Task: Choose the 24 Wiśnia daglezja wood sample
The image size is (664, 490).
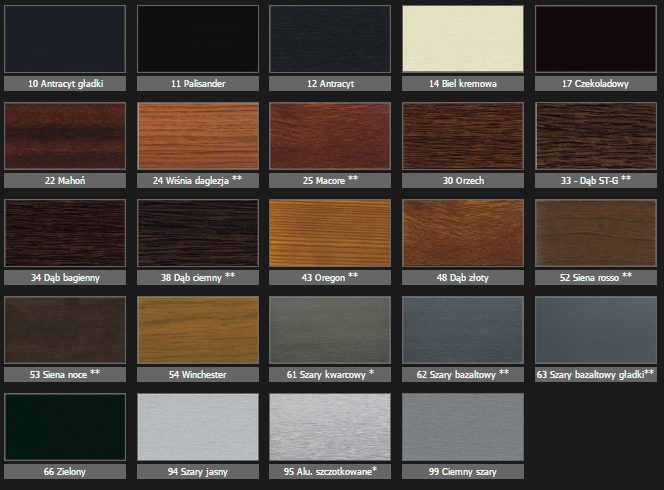Action: 198,137
